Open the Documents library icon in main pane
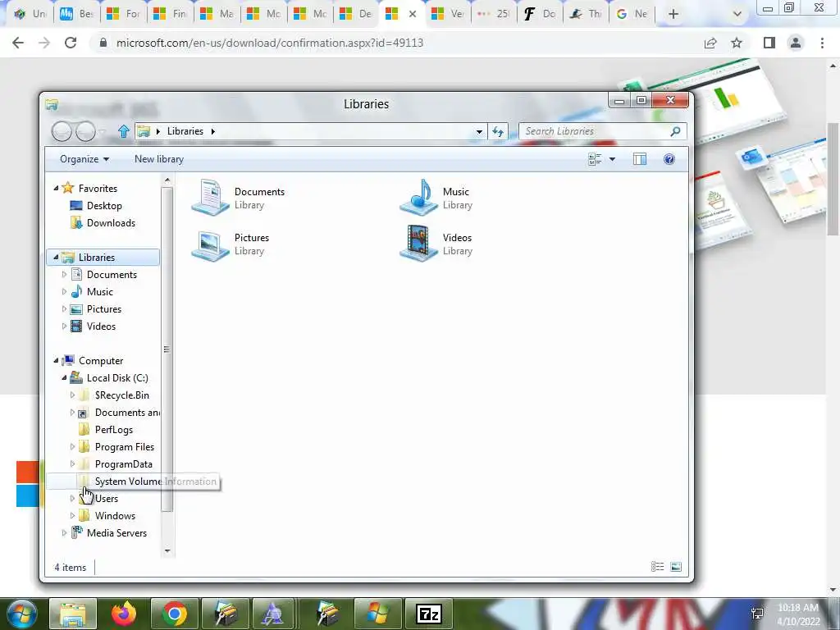 [210, 198]
